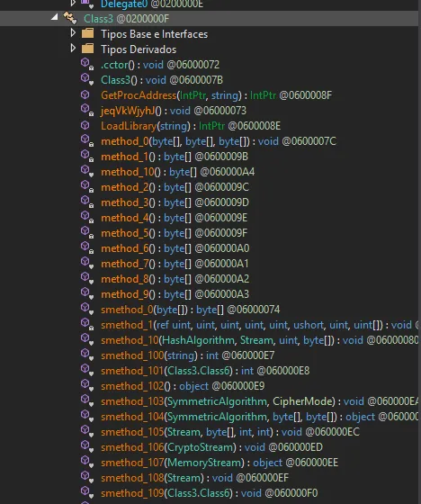
Task: Select the Tipos Derivados row
Action: pyautogui.click(x=139, y=49)
